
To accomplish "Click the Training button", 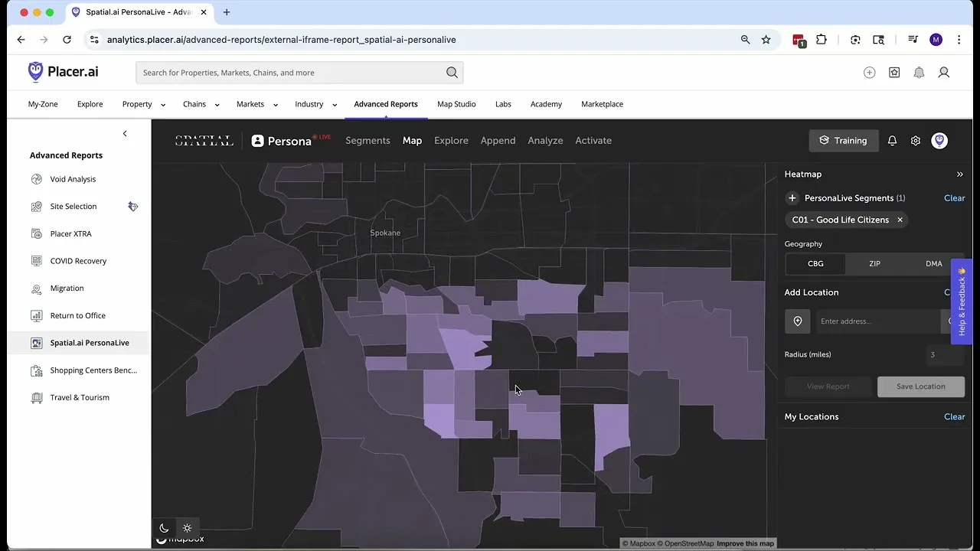I will [x=843, y=141].
